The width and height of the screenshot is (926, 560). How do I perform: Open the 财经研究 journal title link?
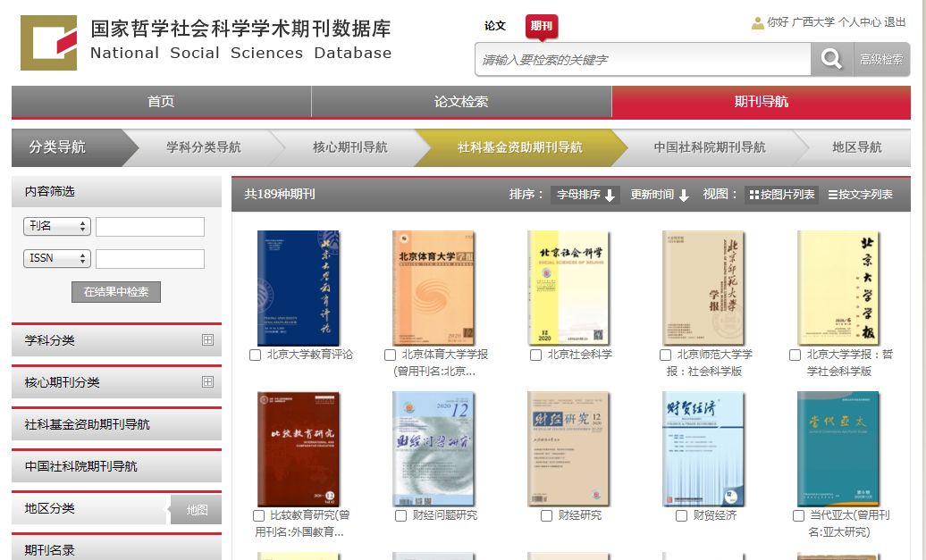pos(580,515)
